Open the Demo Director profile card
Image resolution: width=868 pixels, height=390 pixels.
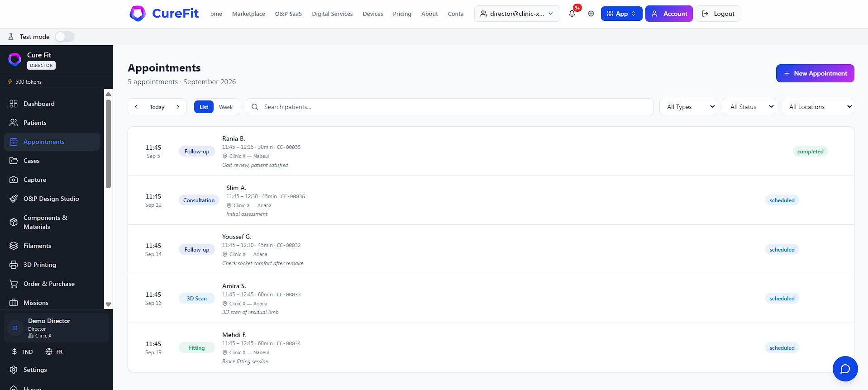pyautogui.click(x=56, y=328)
